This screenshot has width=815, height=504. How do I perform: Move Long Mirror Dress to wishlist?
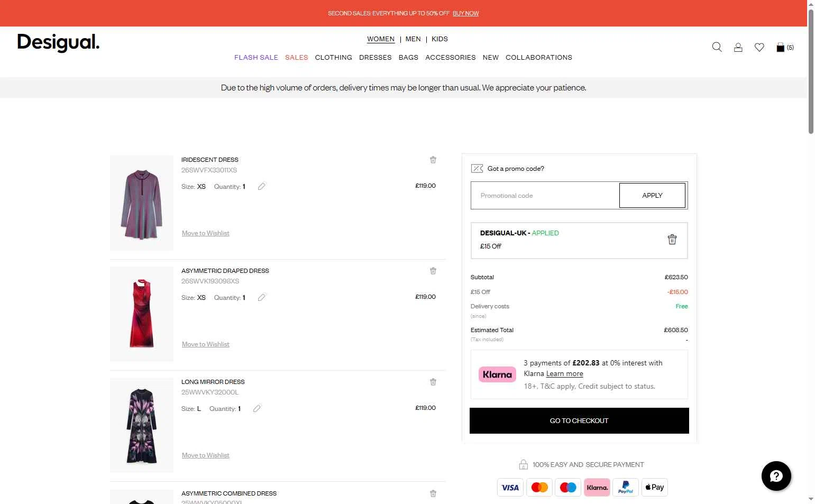pyautogui.click(x=205, y=455)
